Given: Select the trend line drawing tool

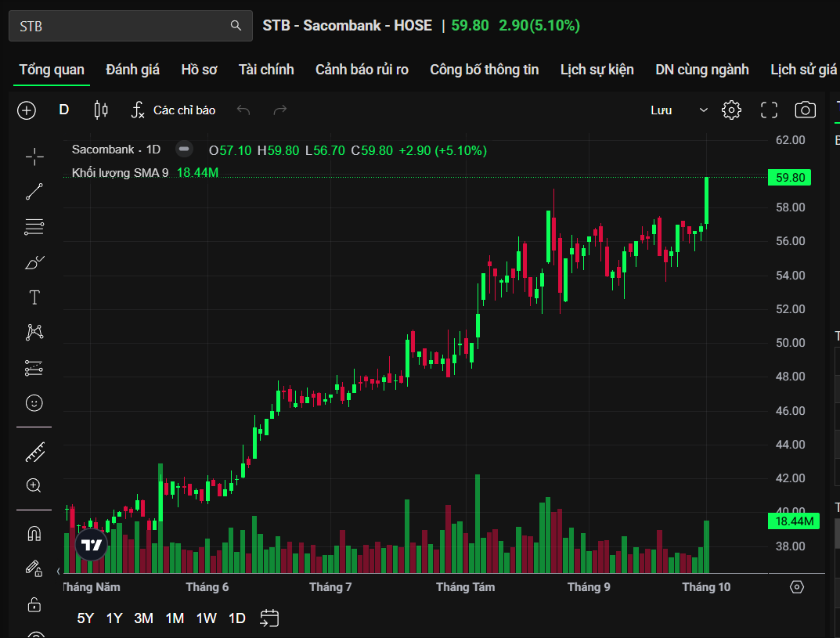Looking at the screenshot, I should click(x=34, y=192).
